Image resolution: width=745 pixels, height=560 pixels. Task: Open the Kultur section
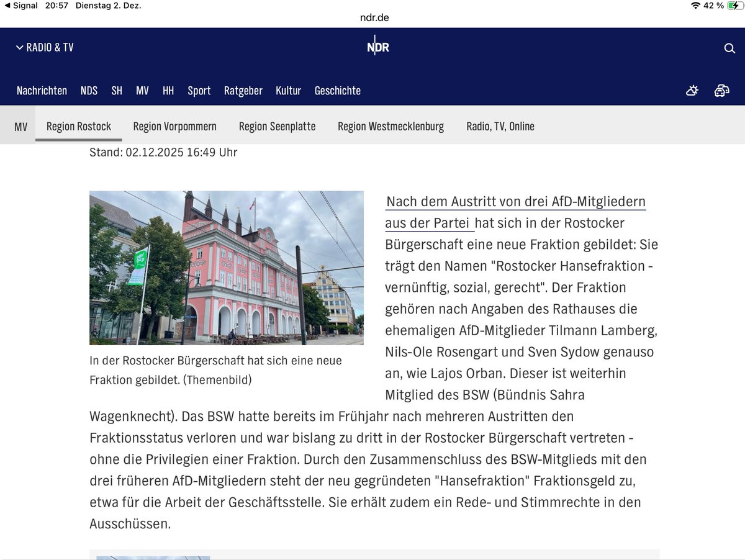(288, 90)
